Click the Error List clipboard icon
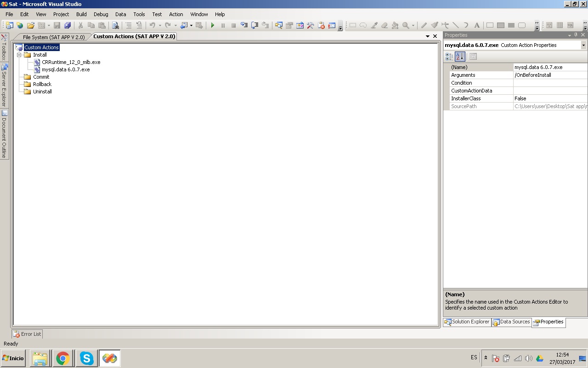Viewport: 588px width, 368px height. tap(321, 25)
